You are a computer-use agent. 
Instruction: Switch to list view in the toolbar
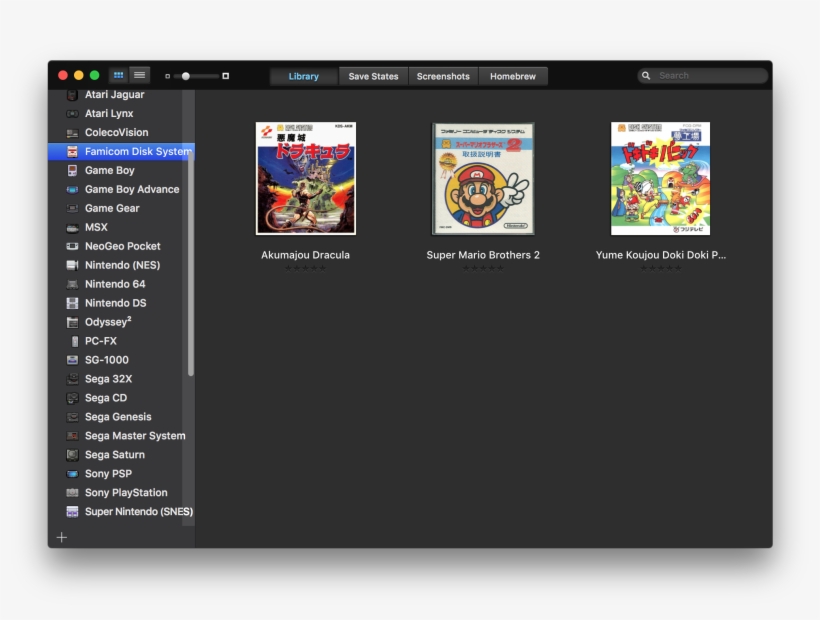(x=139, y=75)
